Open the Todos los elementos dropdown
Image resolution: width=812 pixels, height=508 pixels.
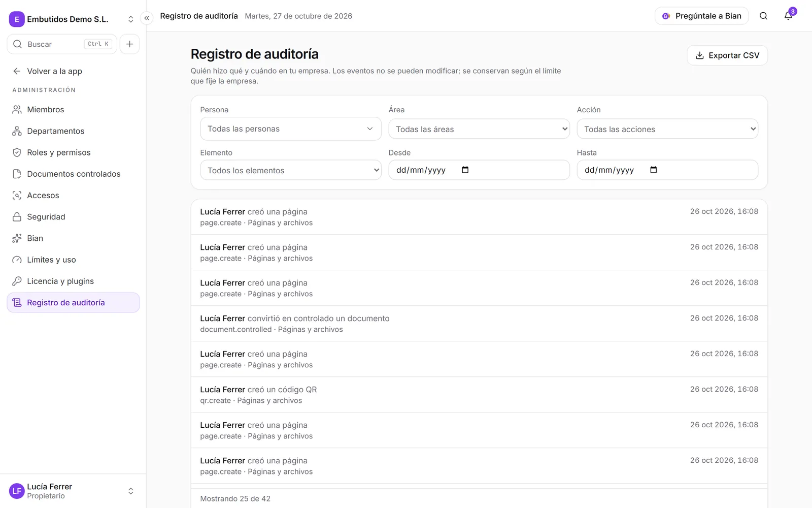pos(291,170)
